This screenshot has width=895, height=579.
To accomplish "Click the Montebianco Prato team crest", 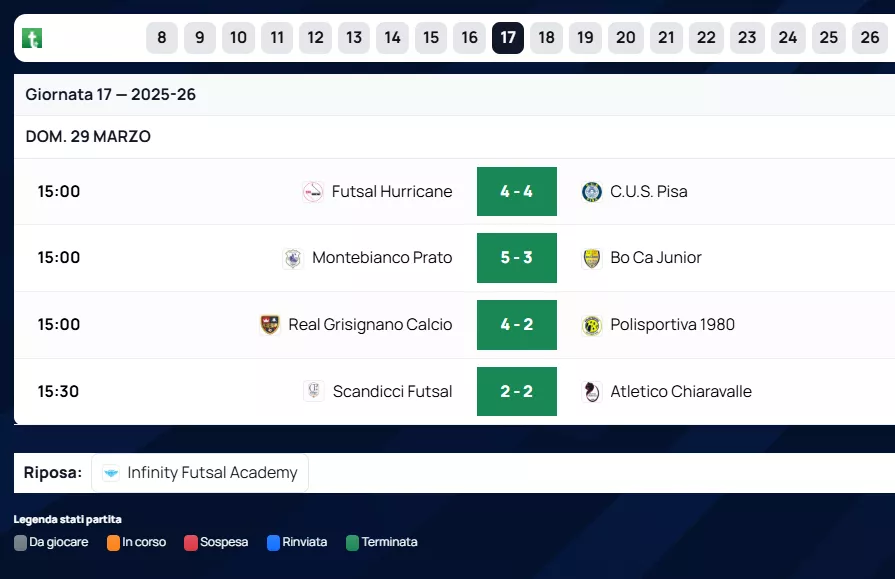I will 293,258.
